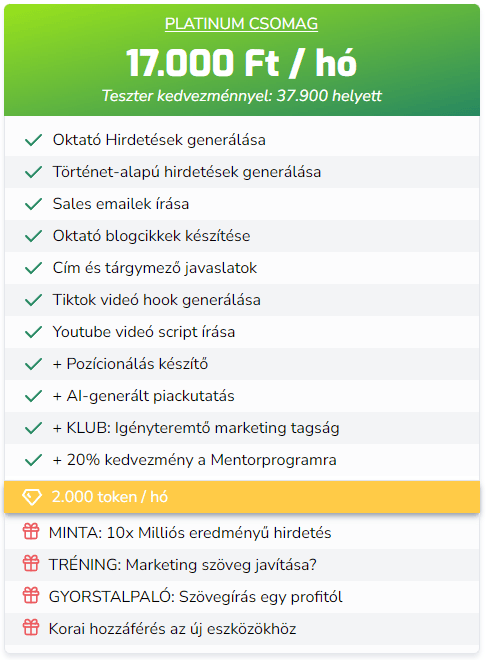
Task: Click checkmark next to AI-generált piackutatás
Action: (33, 396)
